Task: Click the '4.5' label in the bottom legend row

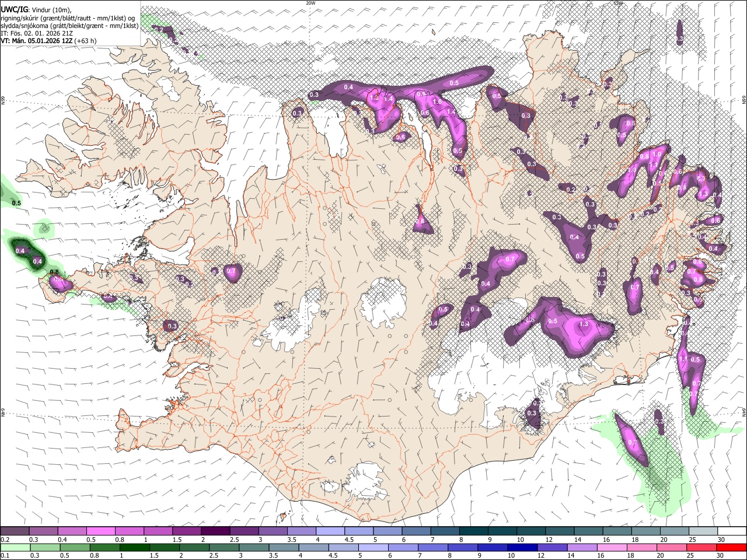Action: click(x=333, y=555)
